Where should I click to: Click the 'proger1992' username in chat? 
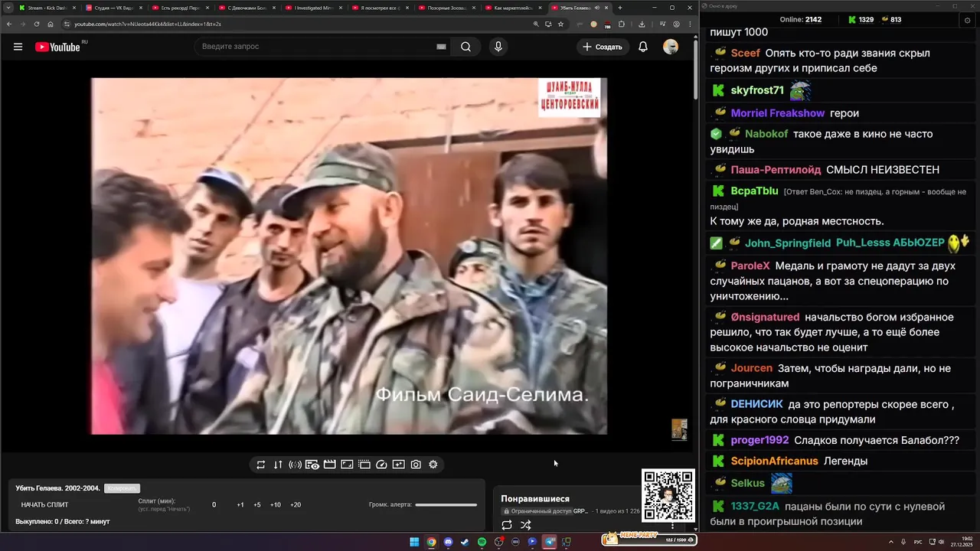(759, 440)
